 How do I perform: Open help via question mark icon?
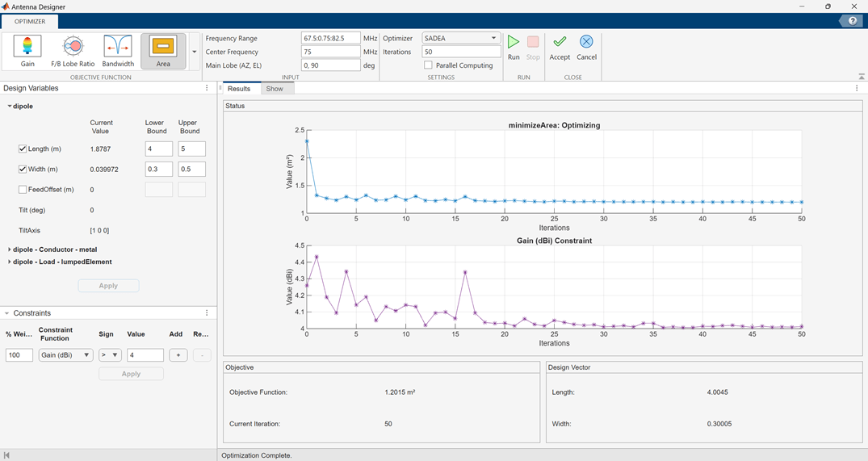click(x=853, y=21)
